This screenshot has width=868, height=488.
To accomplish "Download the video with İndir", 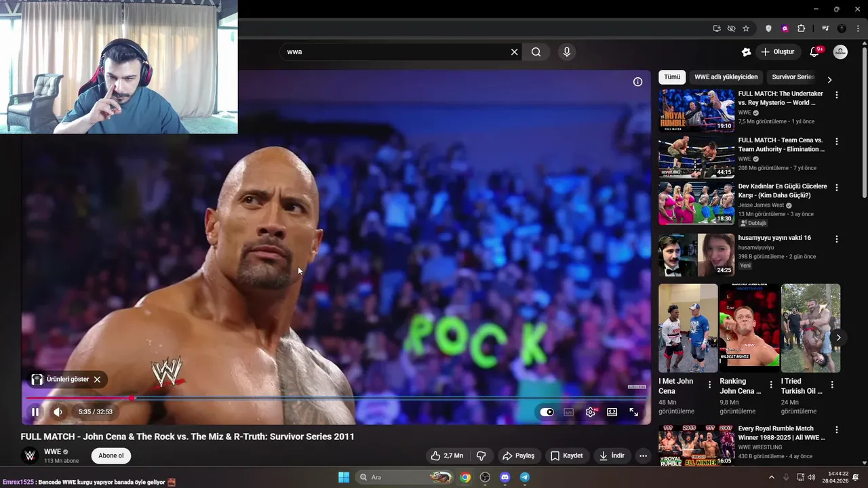I will tap(612, 455).
